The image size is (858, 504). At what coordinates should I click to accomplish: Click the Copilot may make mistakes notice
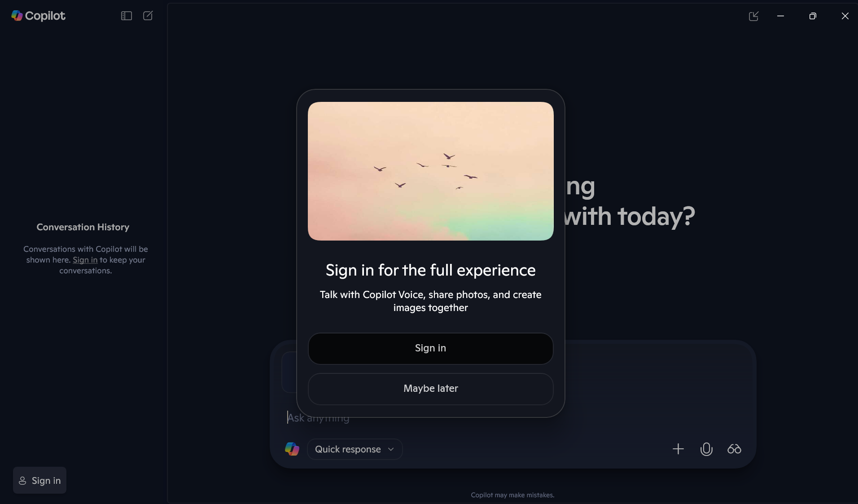pos(512,495)
